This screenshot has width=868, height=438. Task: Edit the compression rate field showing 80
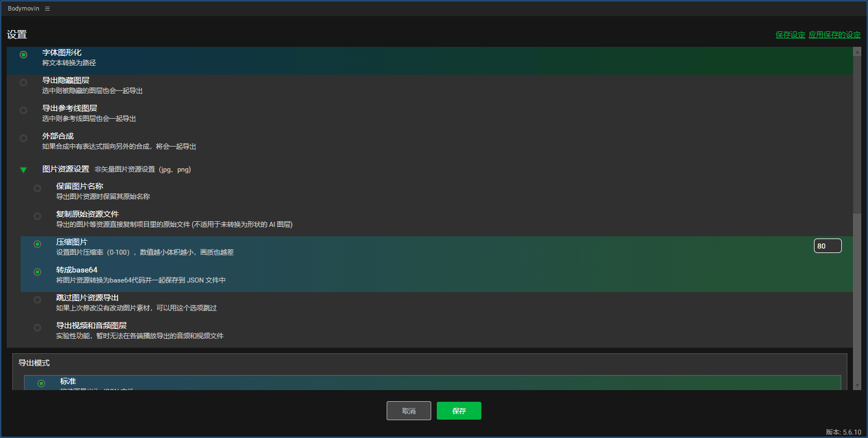[x=827, y=246]
